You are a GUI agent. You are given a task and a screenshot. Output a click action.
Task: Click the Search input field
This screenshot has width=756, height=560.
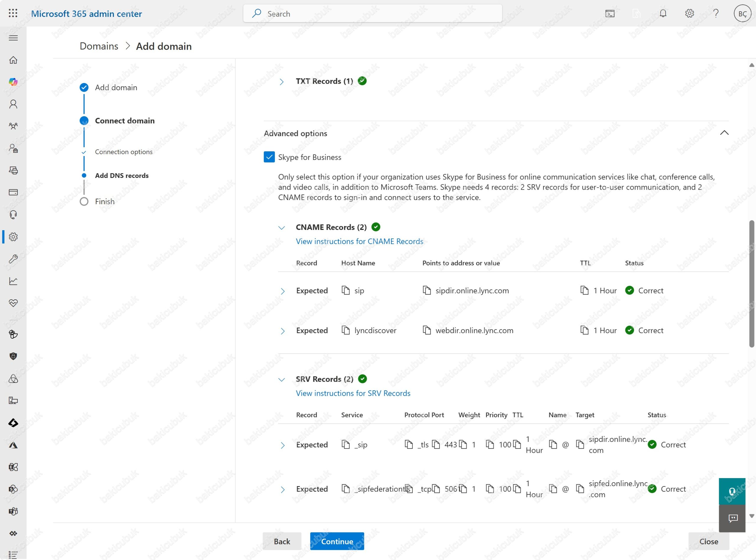coord(373,14)
